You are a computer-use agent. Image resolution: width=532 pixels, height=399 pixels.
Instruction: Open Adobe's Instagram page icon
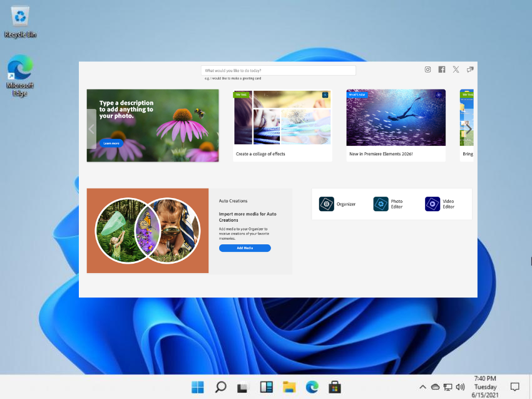pyautogui.click(x=428, y=70)
